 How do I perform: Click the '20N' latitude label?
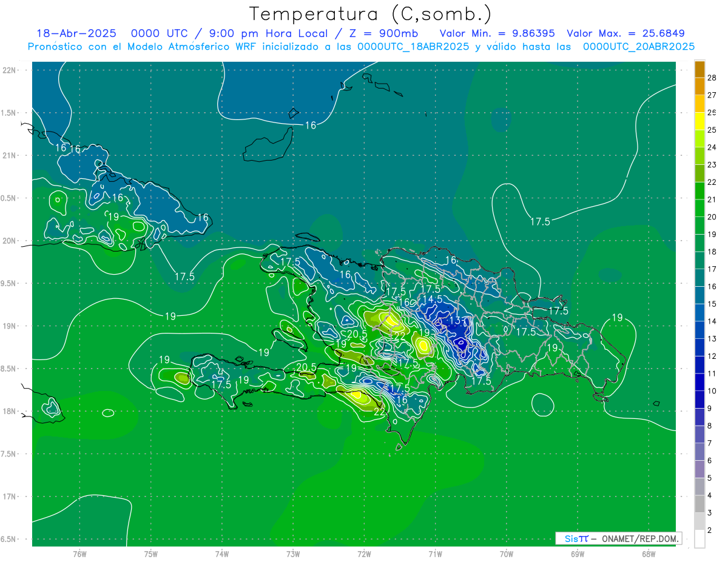9,241
